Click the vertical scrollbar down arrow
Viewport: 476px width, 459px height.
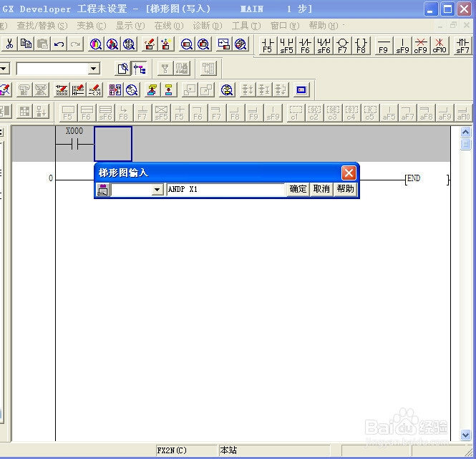coord(465,435)
